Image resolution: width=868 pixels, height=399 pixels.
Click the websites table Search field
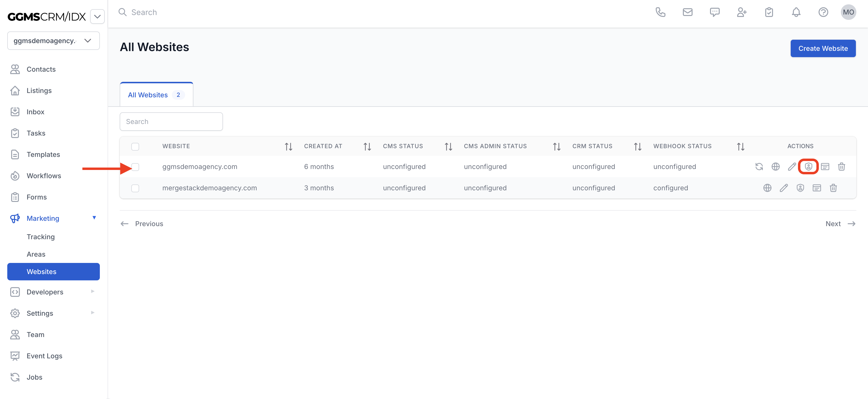point(171,122)
